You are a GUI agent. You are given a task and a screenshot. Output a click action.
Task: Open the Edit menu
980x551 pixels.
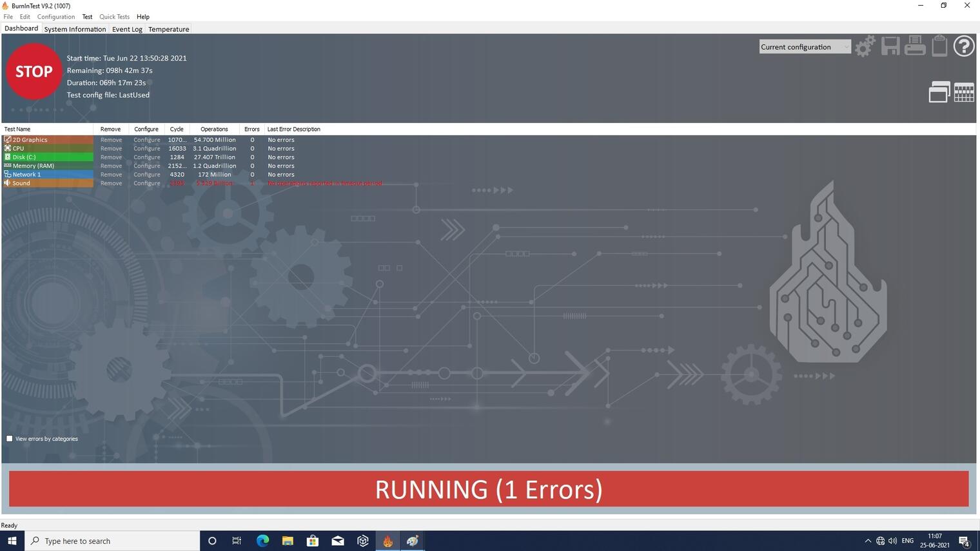tap(25, 17)
